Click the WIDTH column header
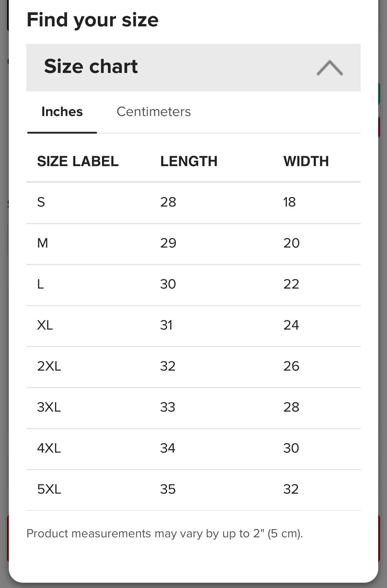Screen dimensions: 387x588 coord(306,161)
